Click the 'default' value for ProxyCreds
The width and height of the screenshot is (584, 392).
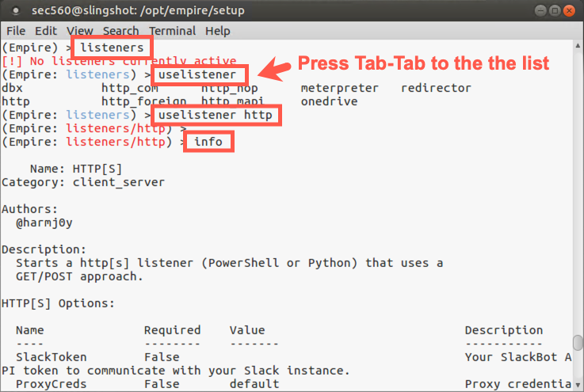click(x=254, y=384)
